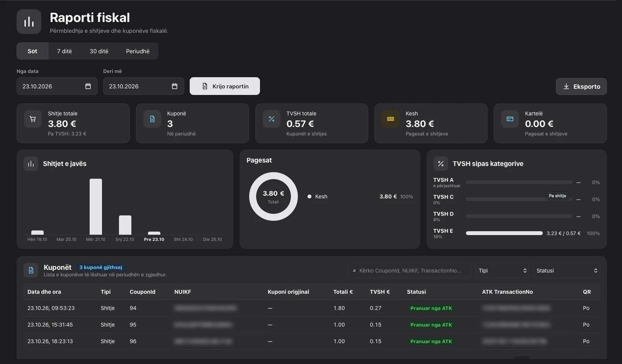Select the Sot period tab
The height and width of the screenshot is (364, 622).
point(32,51)
